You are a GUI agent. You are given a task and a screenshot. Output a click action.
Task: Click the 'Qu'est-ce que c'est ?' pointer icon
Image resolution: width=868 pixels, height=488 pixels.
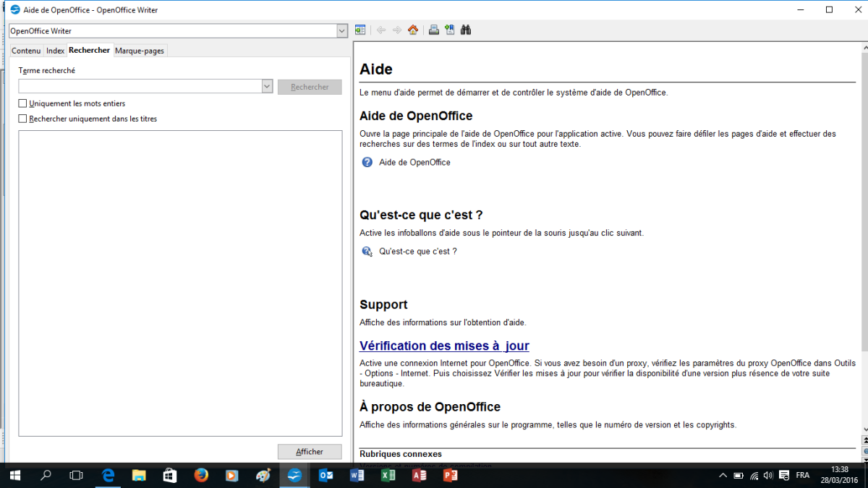[x=367, y=252]
